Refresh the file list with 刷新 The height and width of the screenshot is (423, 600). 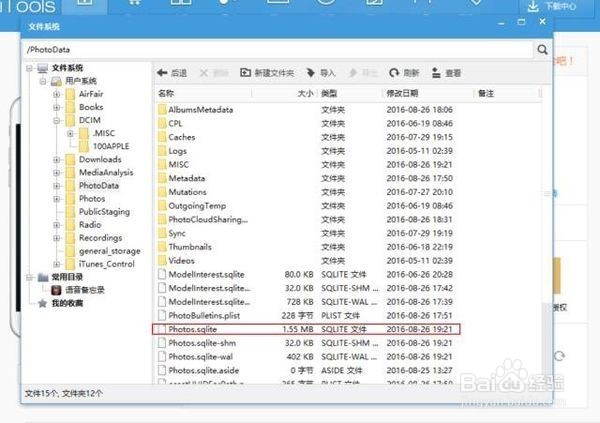pos(404,73)
